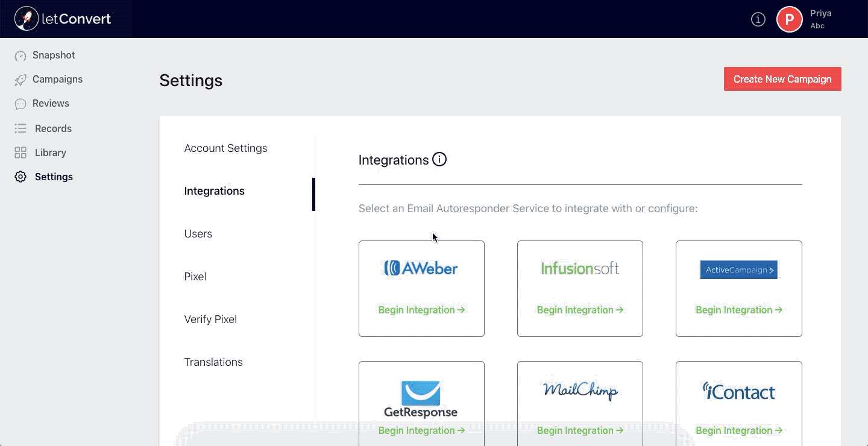Screen dimensions: 868x446
Task: Begin Integration for MailChimp
Action: tap(580, 430)
